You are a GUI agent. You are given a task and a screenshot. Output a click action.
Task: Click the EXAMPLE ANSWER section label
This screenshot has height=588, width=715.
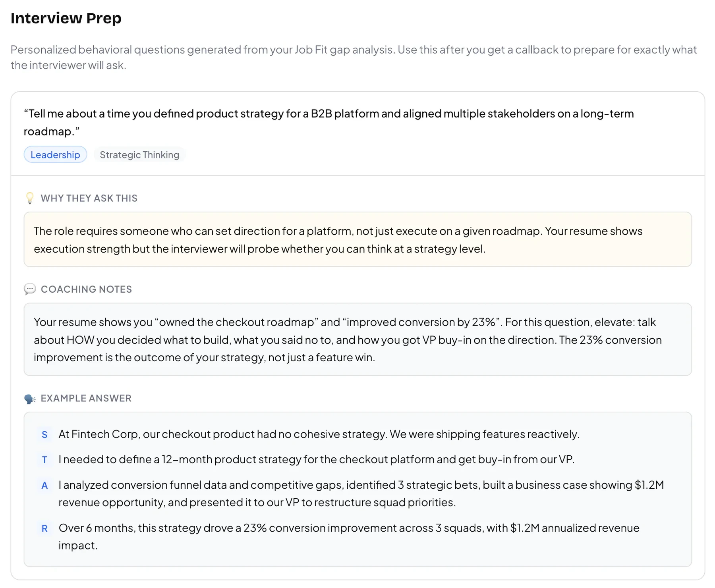(x=86, y=398)
